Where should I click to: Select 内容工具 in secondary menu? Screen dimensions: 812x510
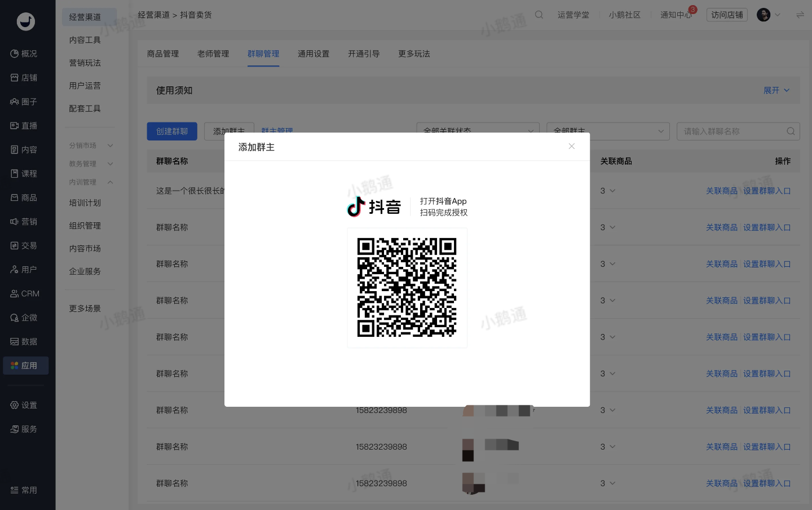tap(85, 40)
